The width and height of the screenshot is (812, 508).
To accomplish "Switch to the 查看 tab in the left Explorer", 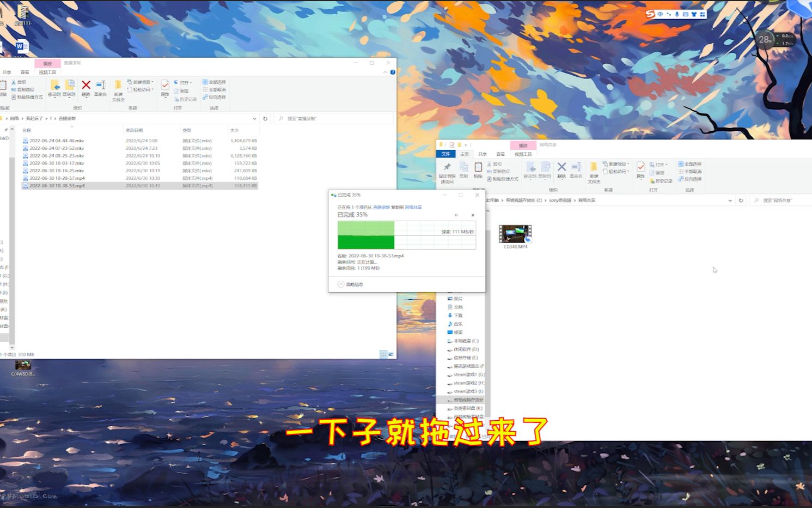I will coord(25,72).
